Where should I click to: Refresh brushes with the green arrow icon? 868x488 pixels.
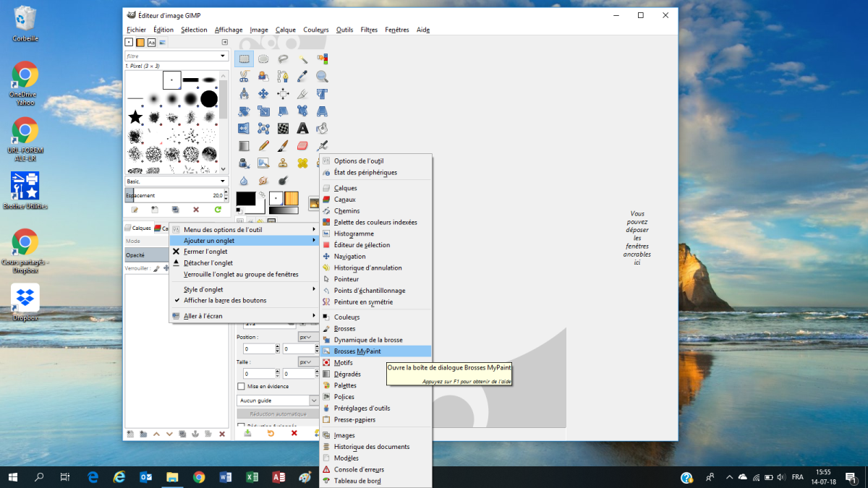click(218, 210)
